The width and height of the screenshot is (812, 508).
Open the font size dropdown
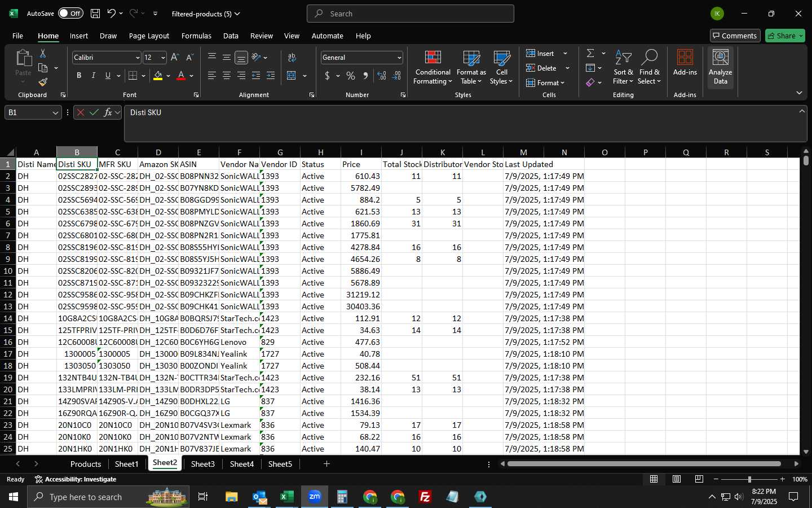point(163,58)
